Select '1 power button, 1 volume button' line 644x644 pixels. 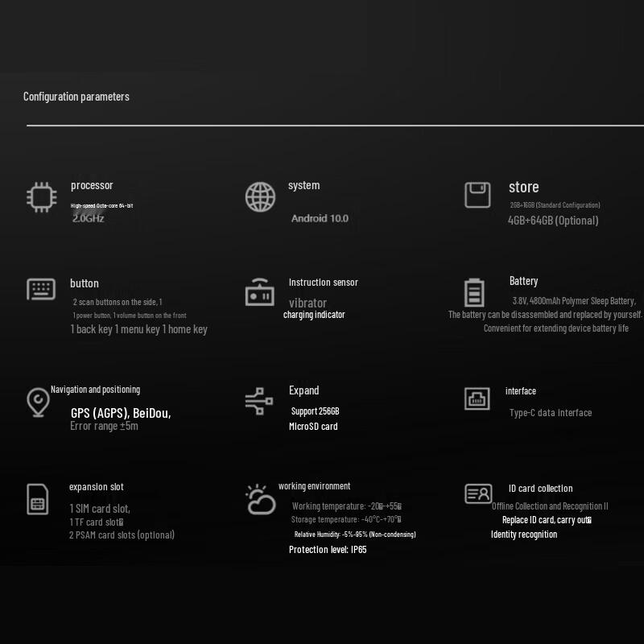point(130,316)
